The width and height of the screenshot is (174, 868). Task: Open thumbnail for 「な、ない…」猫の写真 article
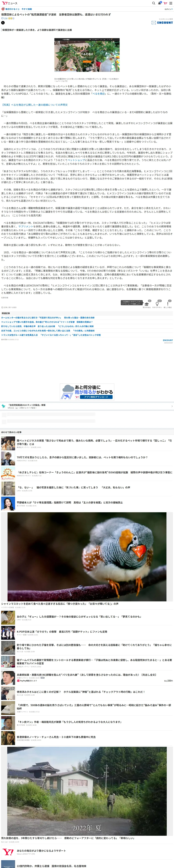click(8, 488)
